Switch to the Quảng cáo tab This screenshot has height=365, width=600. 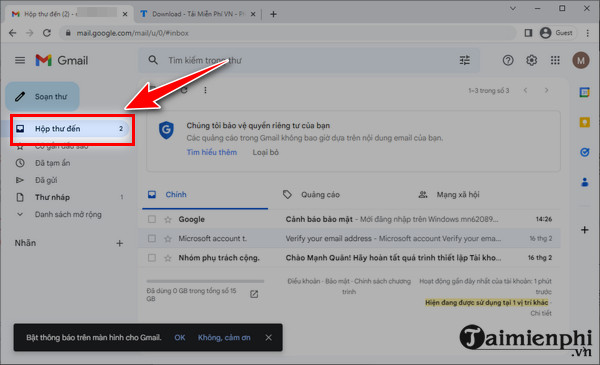(x=320, y=195)
